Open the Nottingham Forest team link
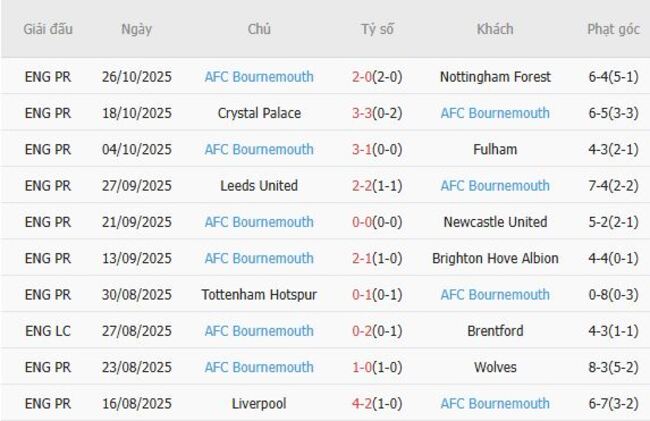Viewport: 650px width, 421px height. pos(495,77)
